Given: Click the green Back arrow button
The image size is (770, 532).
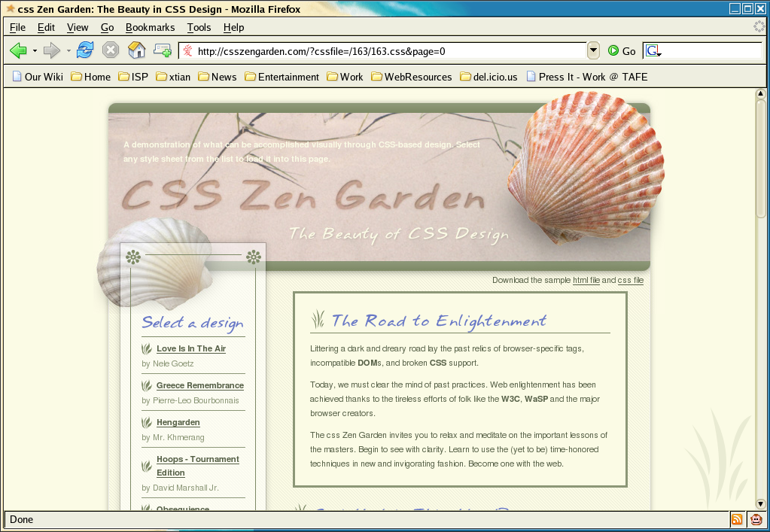Looking at the screenshot, I should 18,50.
